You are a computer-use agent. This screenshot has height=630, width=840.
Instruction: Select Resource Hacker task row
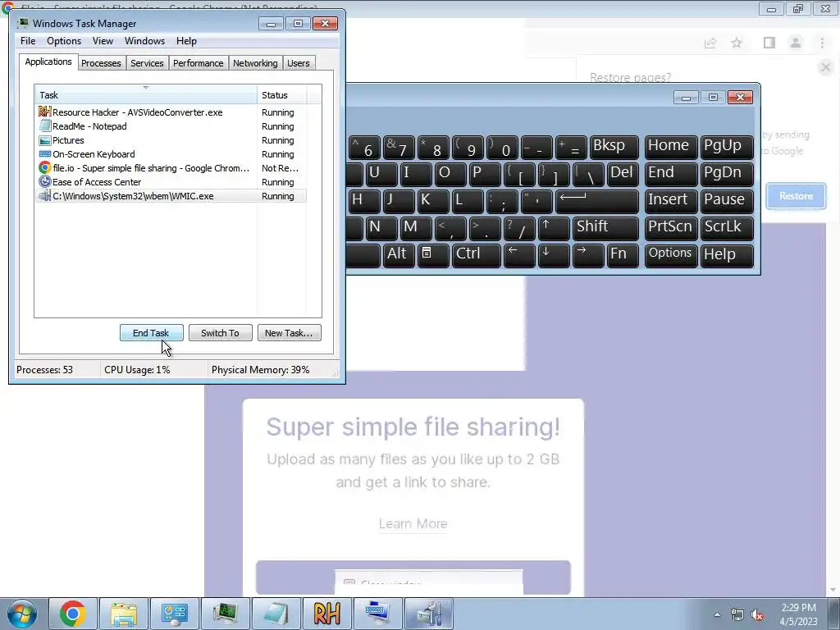coord(171,112)
